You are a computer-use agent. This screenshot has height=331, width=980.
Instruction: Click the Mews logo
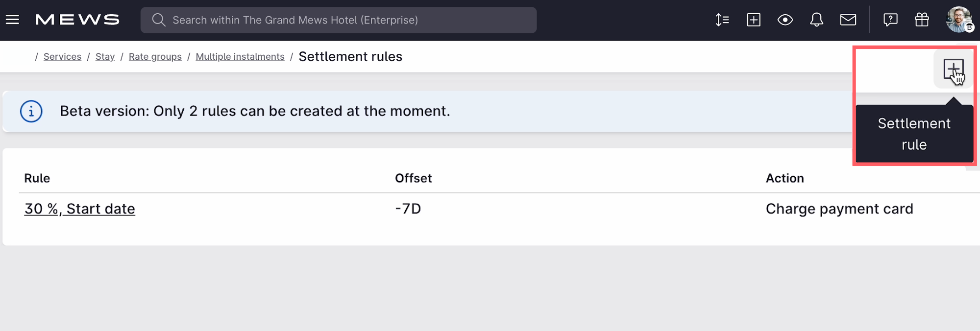[77, 20]
